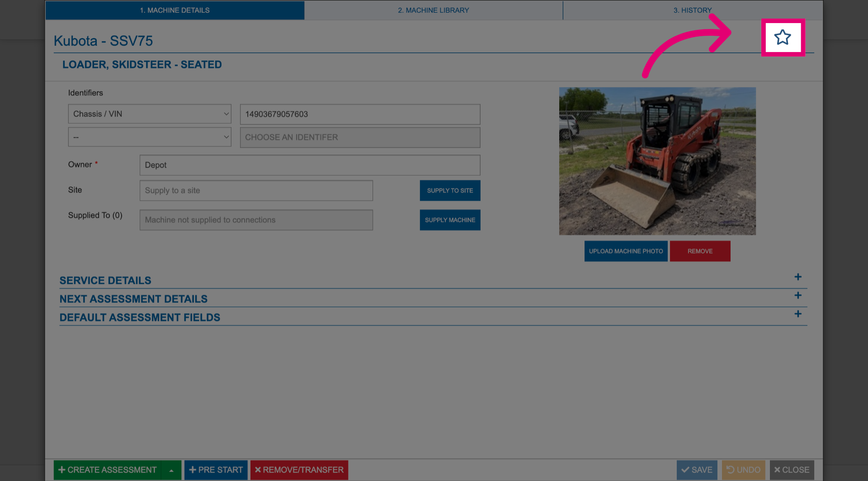Click the Supply to a site field
Viewport: 868px width, 481px height.
click(x=256, y=190)
